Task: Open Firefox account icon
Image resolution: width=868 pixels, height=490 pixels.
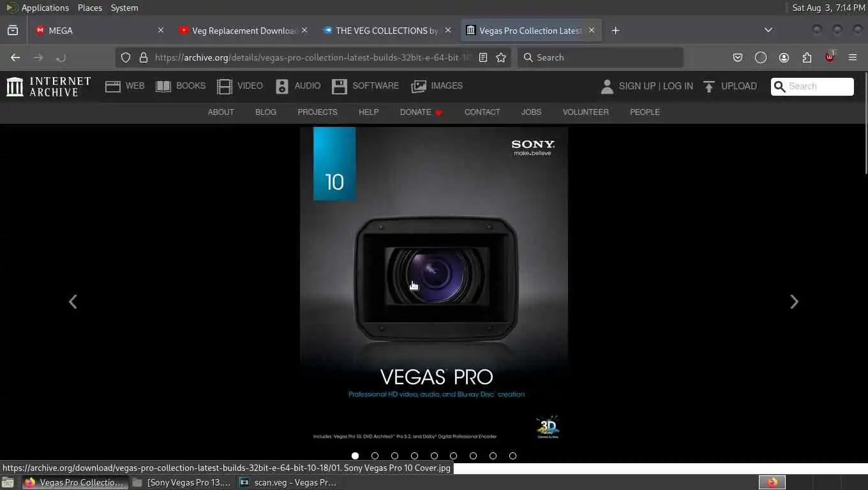Action: (784, 57)
